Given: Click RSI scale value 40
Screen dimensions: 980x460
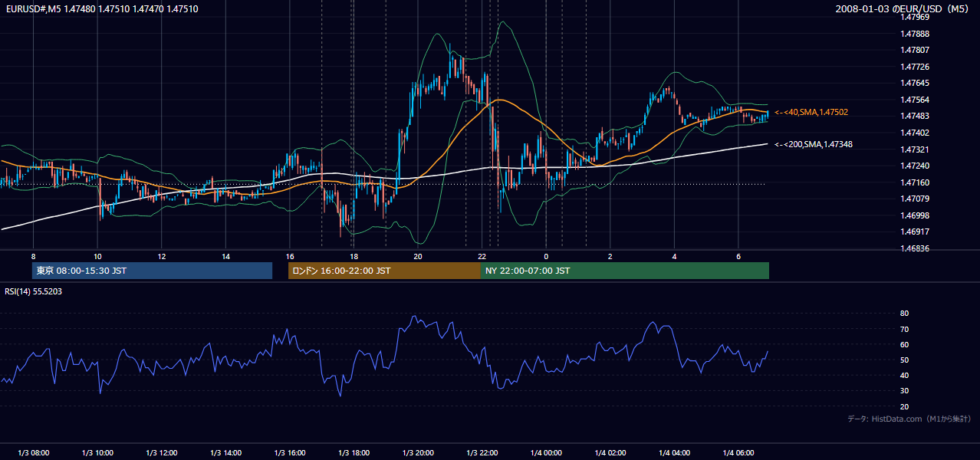Looking at the screenshot, I should tap(905, 375).
